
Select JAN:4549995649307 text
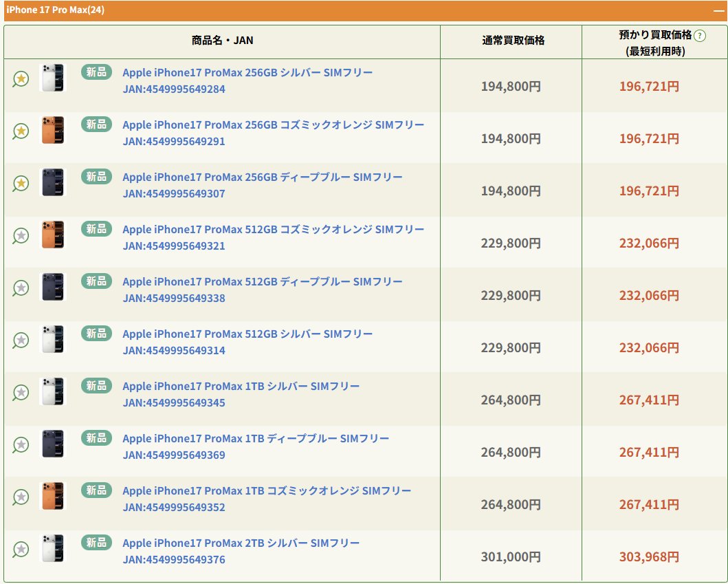174,194
